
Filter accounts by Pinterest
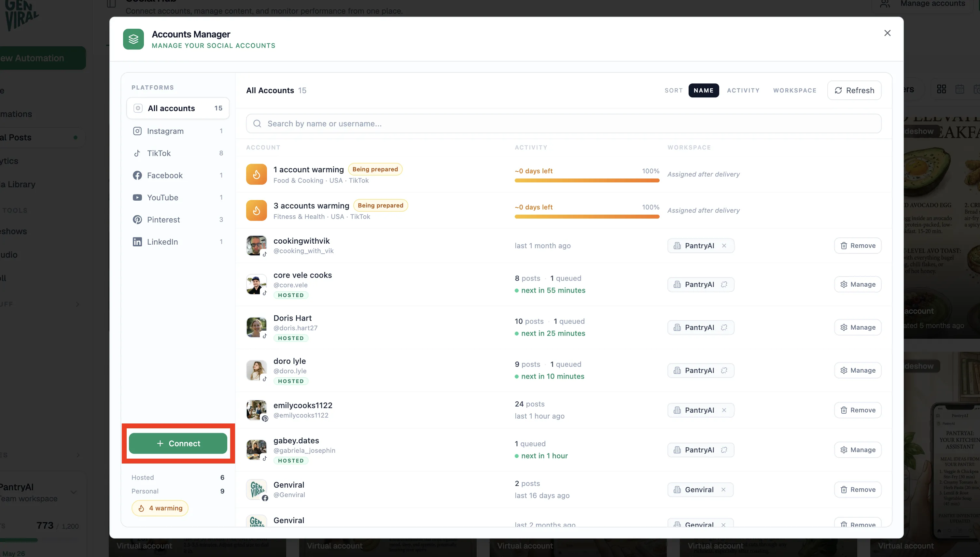pos(178,220)
